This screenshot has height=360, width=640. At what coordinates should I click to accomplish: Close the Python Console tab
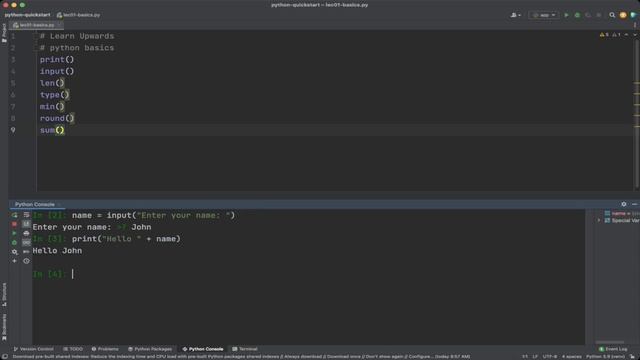tap(59, 204)
